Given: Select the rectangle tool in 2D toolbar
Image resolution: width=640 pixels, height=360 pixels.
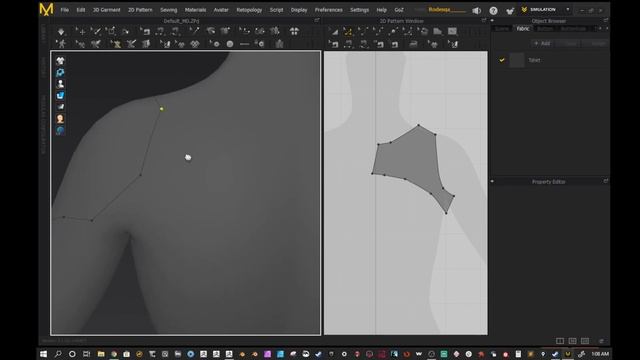Looking at the screenshot, I should pos(452,31).
